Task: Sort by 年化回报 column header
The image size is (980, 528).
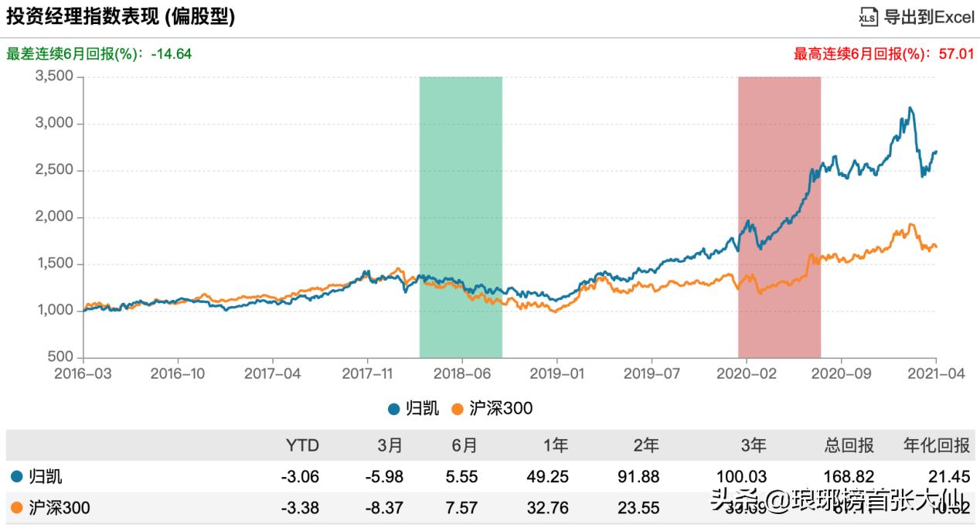Action: click(937, 445)
